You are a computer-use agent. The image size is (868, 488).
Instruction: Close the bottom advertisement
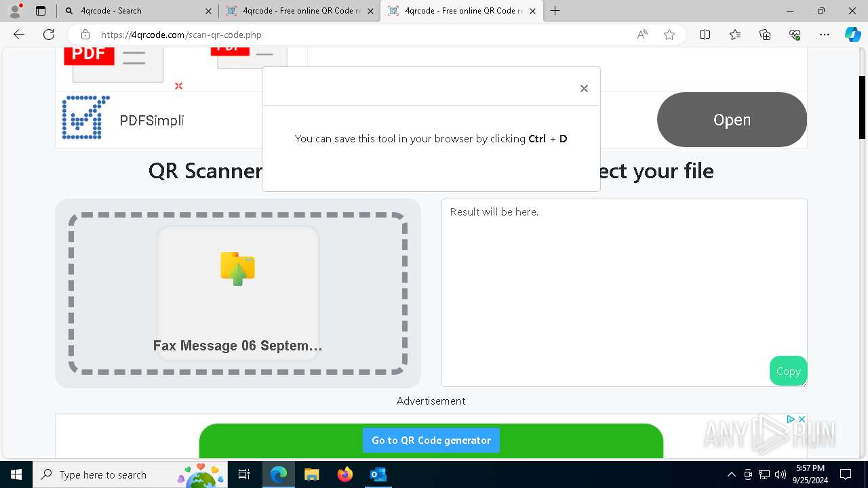pos(802,420)
